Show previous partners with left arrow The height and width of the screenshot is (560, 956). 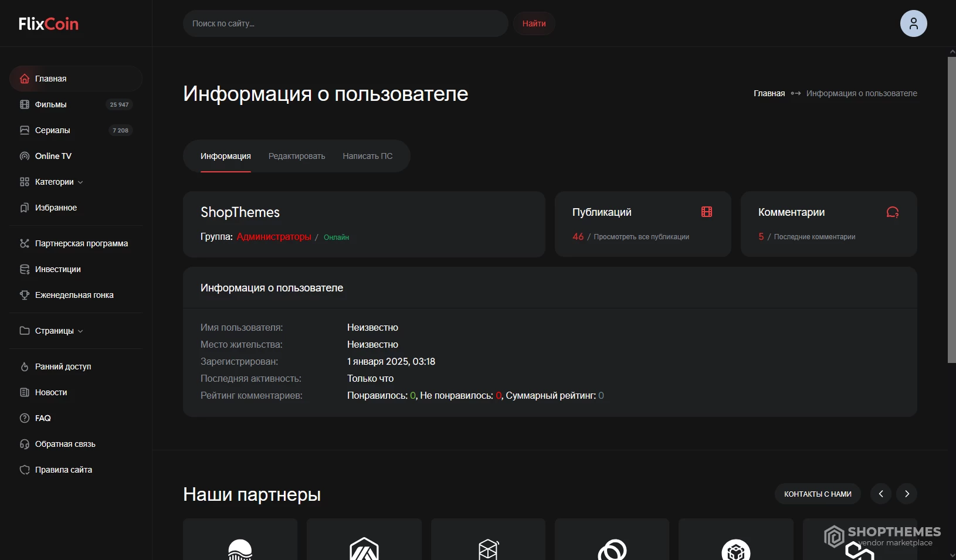pos(880,494)
